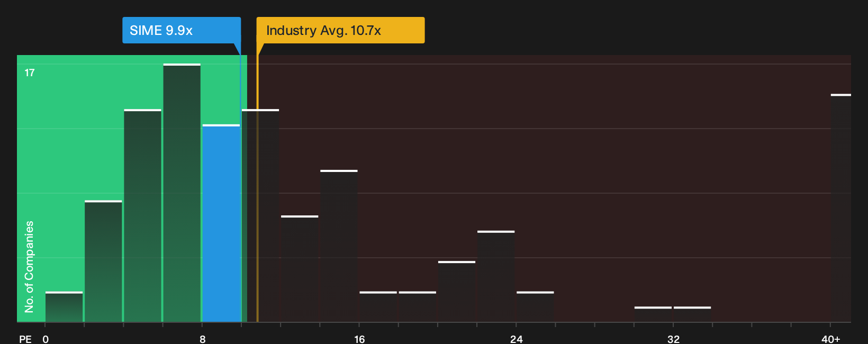Screen dimensions: 868x344
Task: Click the bar starting at PE 16
Action: (x=378, y=306)
